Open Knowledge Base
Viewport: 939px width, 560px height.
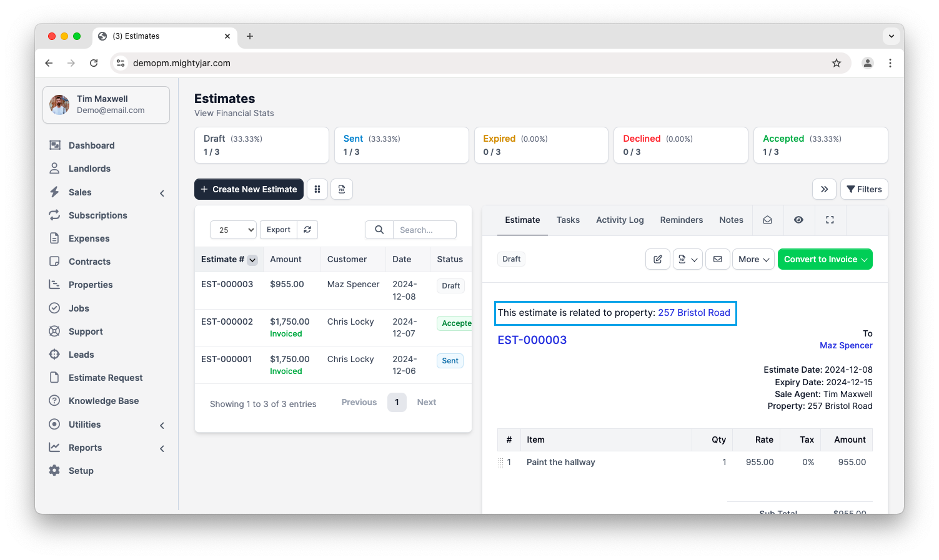104,401
